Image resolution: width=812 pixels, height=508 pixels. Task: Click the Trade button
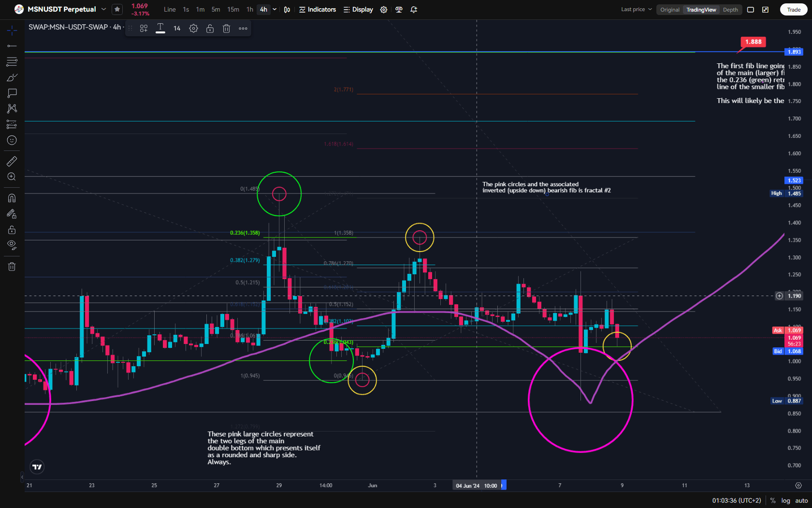click(x=794, y=10)
